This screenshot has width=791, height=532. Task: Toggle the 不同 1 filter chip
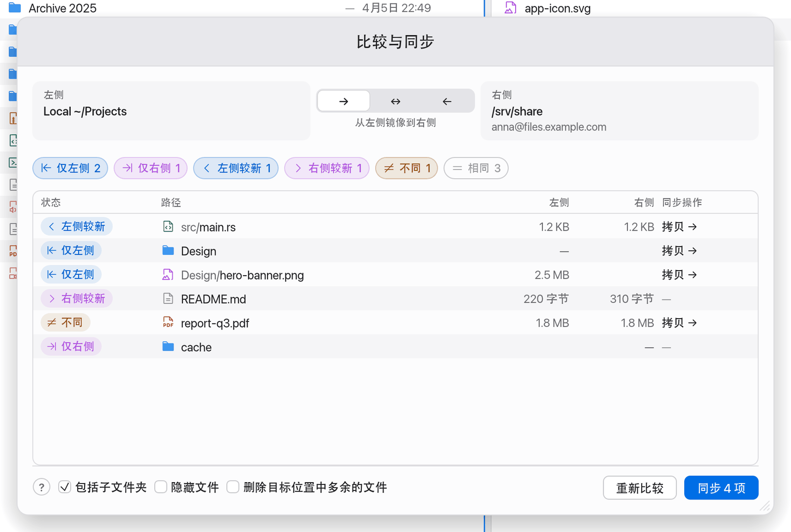pos(406,168)
